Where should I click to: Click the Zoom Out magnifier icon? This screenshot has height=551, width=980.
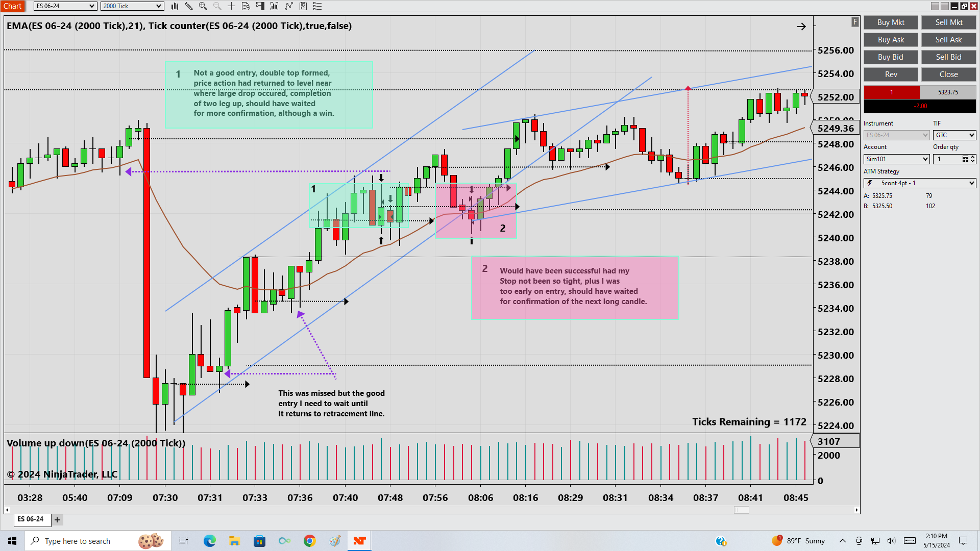click(217, 6)
